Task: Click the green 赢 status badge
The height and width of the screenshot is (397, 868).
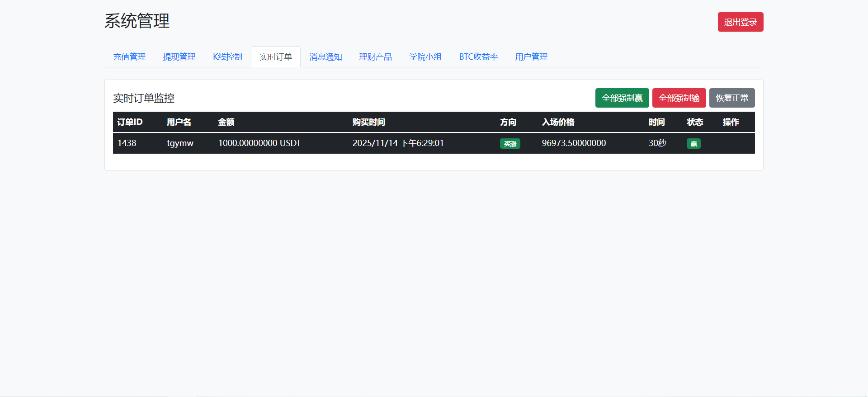Action: coord(693,144)
